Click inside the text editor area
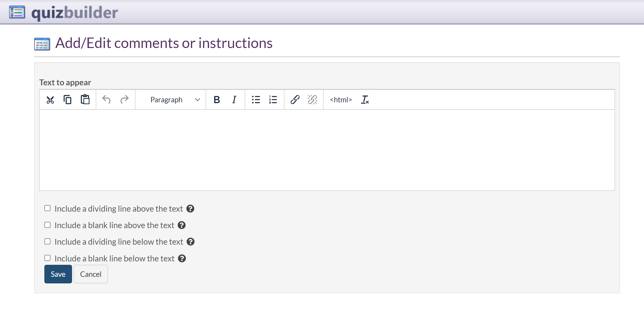Viewport: 644px width, 318px height. [327, 150]
